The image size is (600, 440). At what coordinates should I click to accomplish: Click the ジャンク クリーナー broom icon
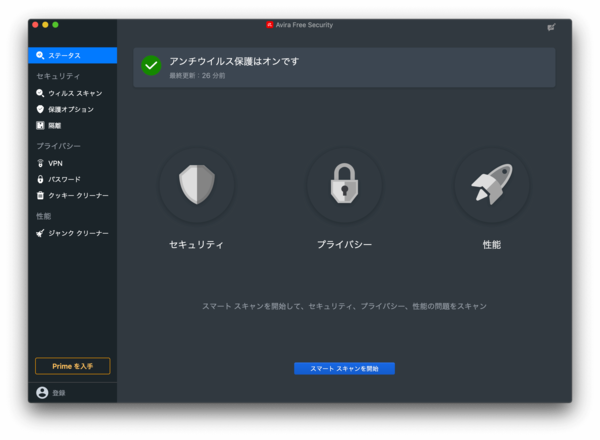tap(40, 233)
